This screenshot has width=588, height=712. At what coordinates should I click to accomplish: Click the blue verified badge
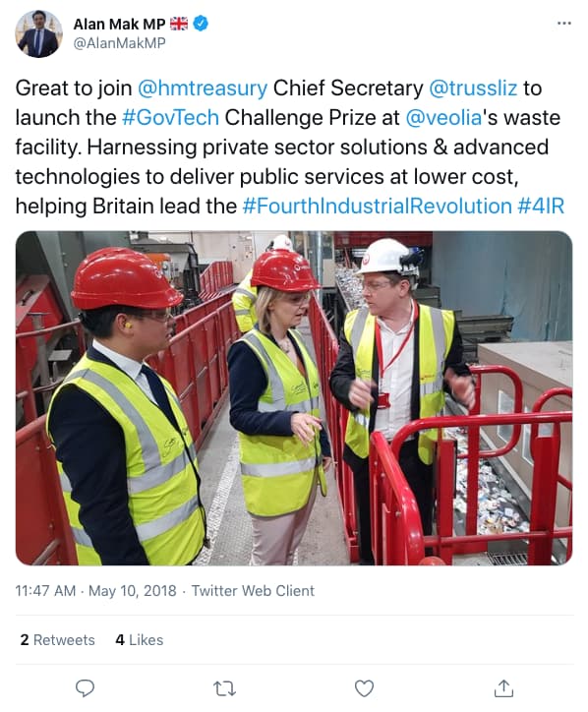click(201, 24)
